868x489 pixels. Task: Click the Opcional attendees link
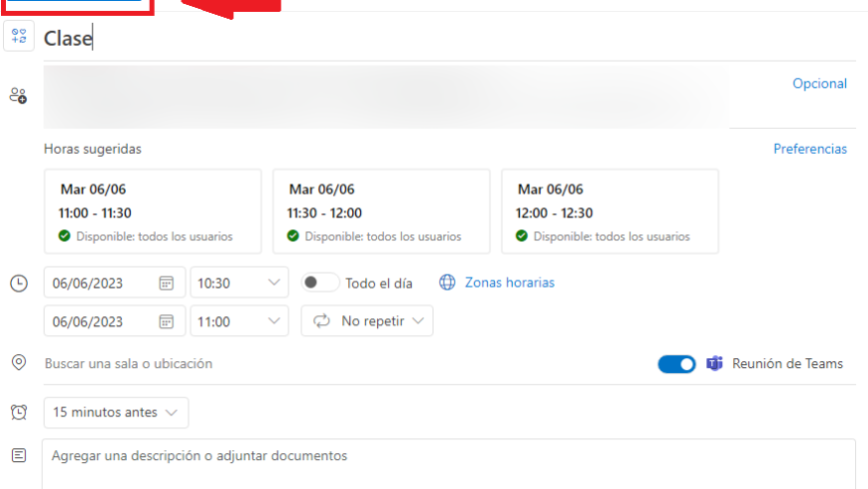[x=819, y=83]
